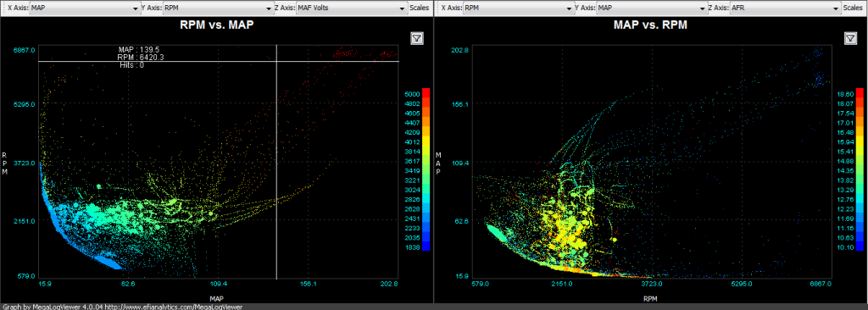Viewport: 868px width, 310px height.
Task: Click Y-axis label 579.0 on RPM vs. MAP chart
Action: (25, 275)
